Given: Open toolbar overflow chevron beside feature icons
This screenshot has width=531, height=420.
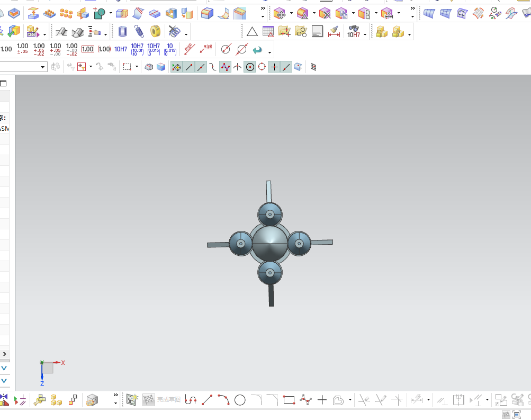Looking at the screenshot, I should click(263, 8).
